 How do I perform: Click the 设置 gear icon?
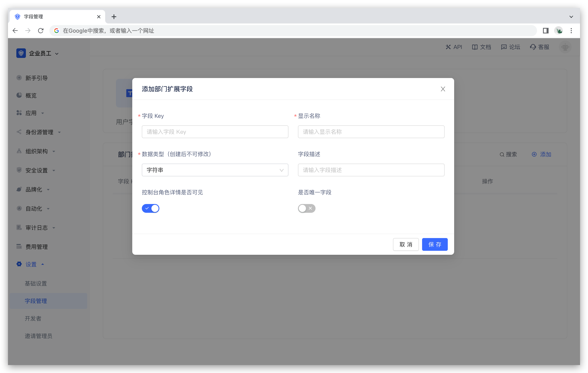tap(19, 264)
